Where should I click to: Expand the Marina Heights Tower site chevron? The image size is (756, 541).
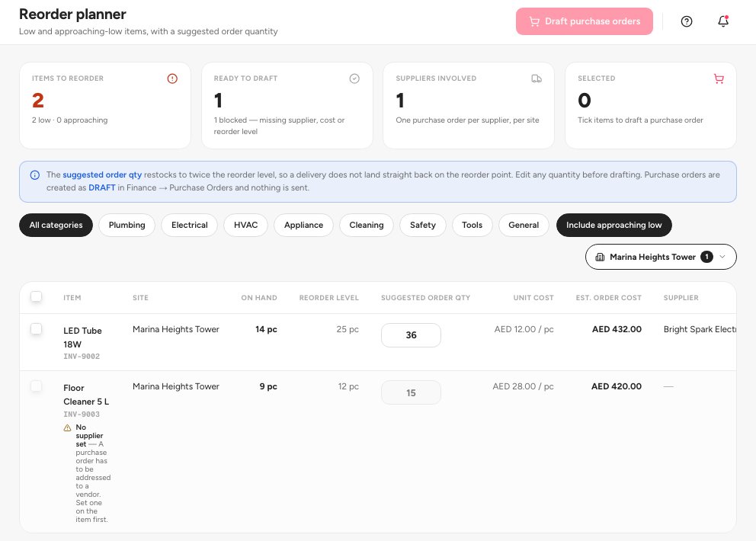(x=722, y=257)
